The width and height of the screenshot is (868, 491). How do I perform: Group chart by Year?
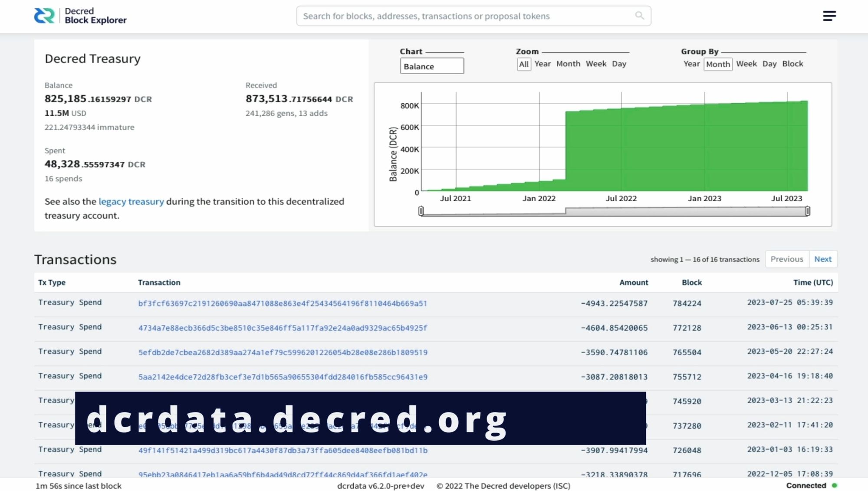pos(691,64)
